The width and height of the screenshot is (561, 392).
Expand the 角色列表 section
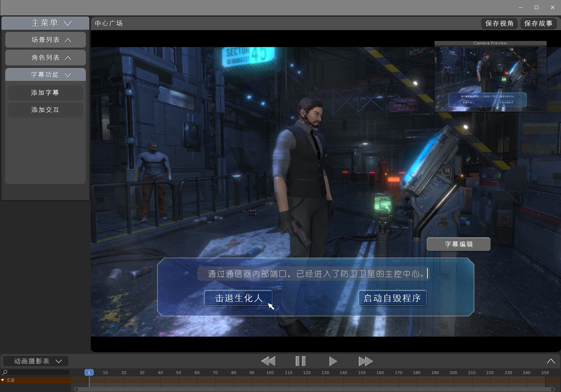click(x=46, y=58)
